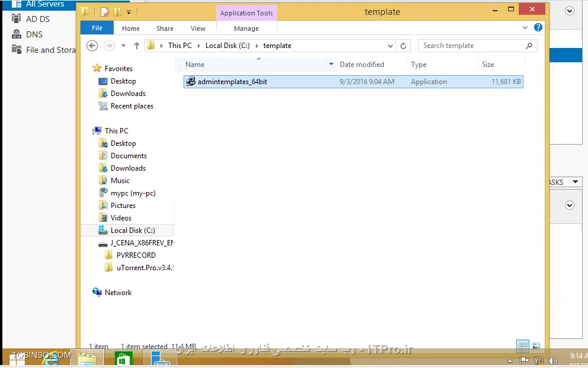Screen dimensions: 588x368
Task: Sort files by the Name column
Action: click(x=195, y=65)
